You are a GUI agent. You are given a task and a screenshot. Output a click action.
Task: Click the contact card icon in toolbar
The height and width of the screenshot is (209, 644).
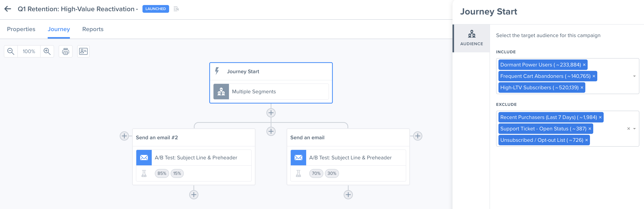(x=83, y=52)
